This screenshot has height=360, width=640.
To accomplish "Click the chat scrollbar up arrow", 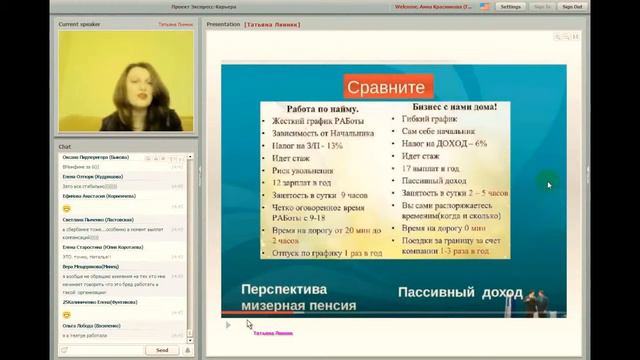I will click(190, 157).
